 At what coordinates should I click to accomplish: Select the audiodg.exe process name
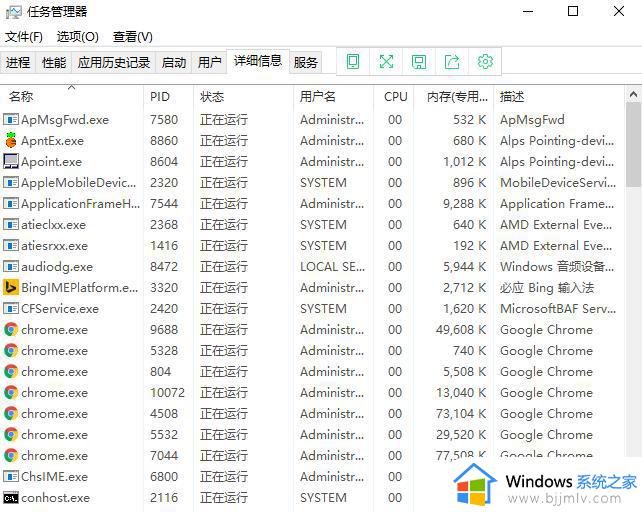point(57,267)
